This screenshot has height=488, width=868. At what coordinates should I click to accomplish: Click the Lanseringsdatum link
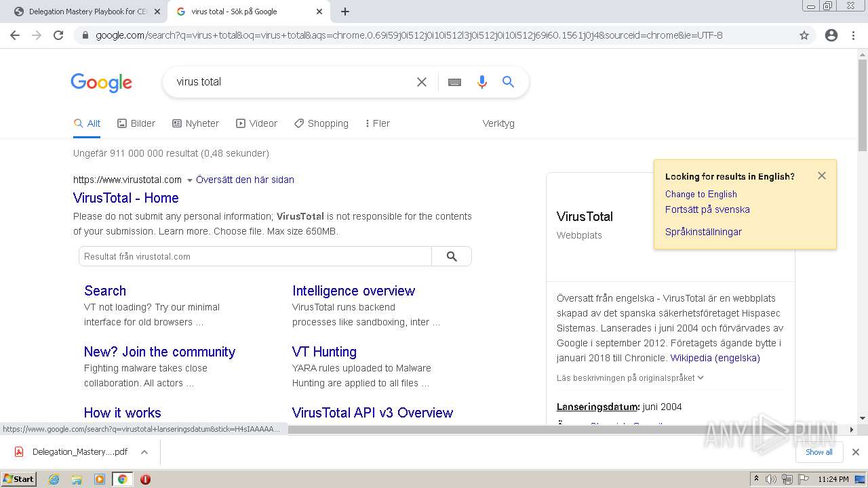pos(598,407)
